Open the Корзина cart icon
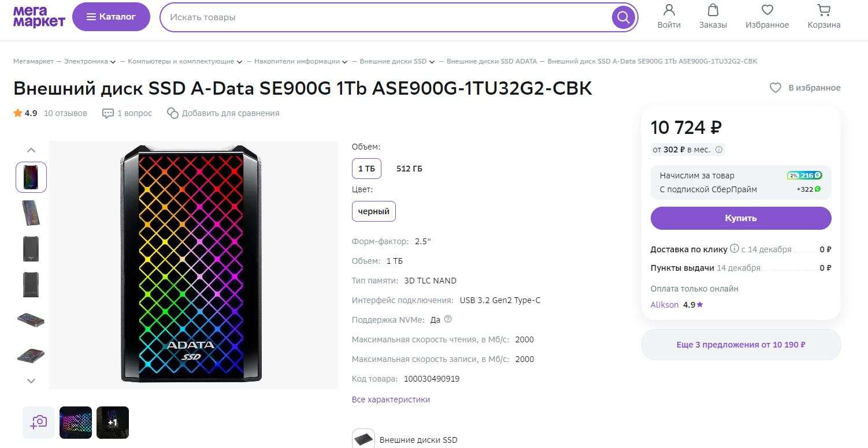This screenshot has height=448, width=868. (824, 10)
